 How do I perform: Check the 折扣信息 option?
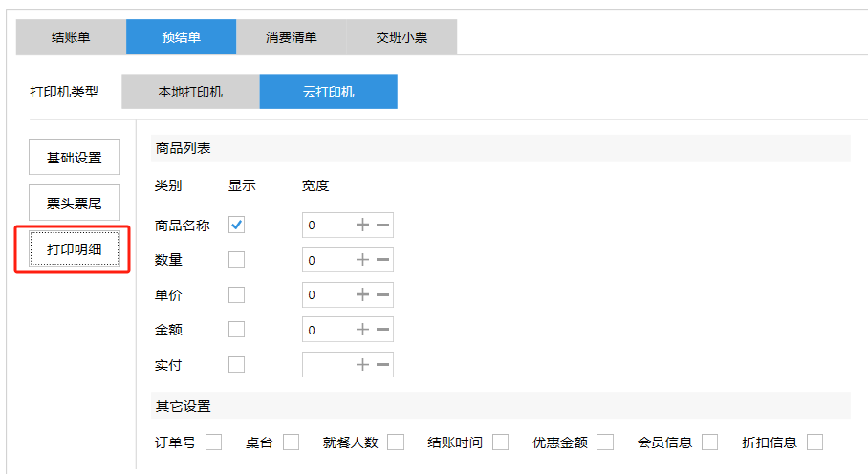(x=814, y=442)
